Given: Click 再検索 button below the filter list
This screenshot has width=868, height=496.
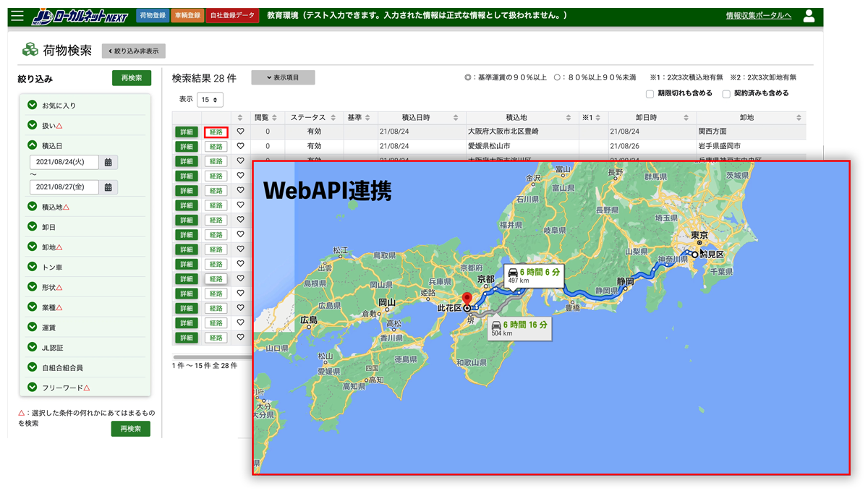Looking at the screenshot, I should coord(131,429).
